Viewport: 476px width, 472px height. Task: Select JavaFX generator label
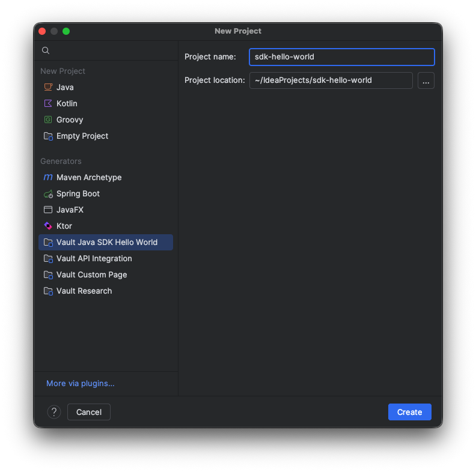click(x=70, y=210)
